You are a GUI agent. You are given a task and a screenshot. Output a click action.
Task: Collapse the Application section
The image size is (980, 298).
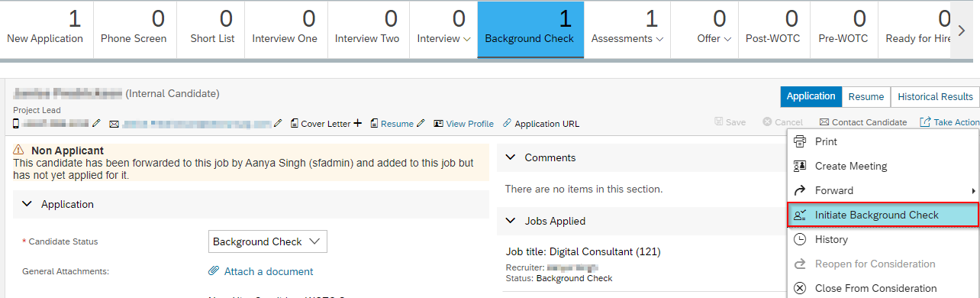click(27, 204)
